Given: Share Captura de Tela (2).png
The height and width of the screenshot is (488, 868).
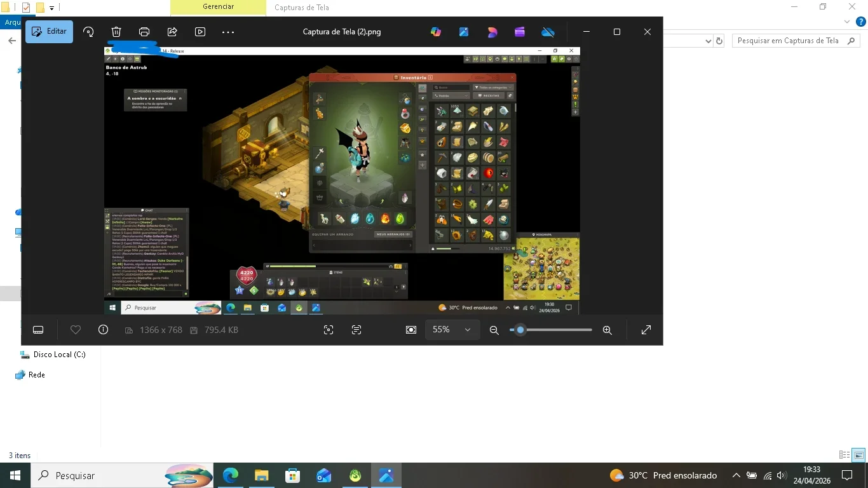Looking at the screenshot, I should pos(172,32).
